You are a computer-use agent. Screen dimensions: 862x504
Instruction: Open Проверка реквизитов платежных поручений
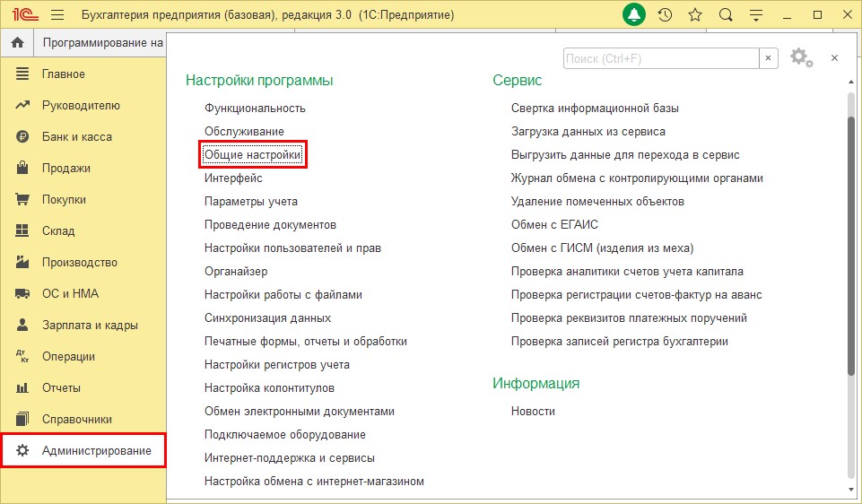tap(630, 317)
